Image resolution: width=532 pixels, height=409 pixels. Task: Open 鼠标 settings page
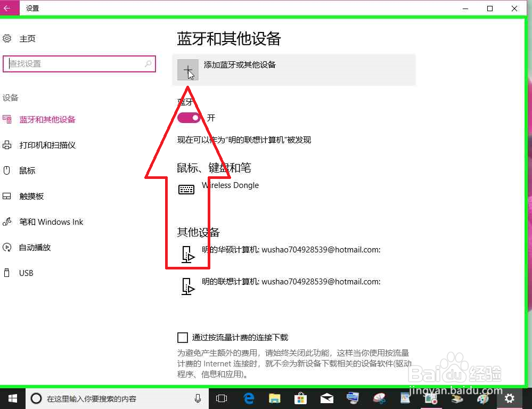coord(28,171)
